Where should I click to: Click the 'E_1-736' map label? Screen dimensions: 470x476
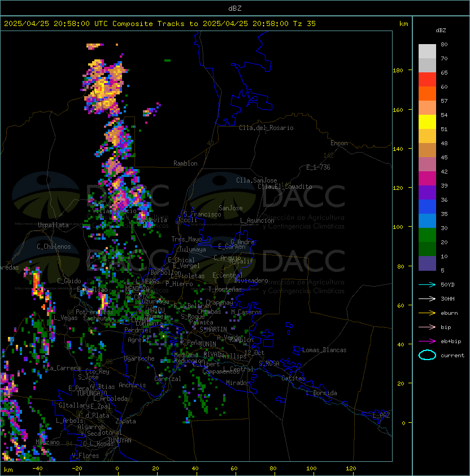[318, 167]
